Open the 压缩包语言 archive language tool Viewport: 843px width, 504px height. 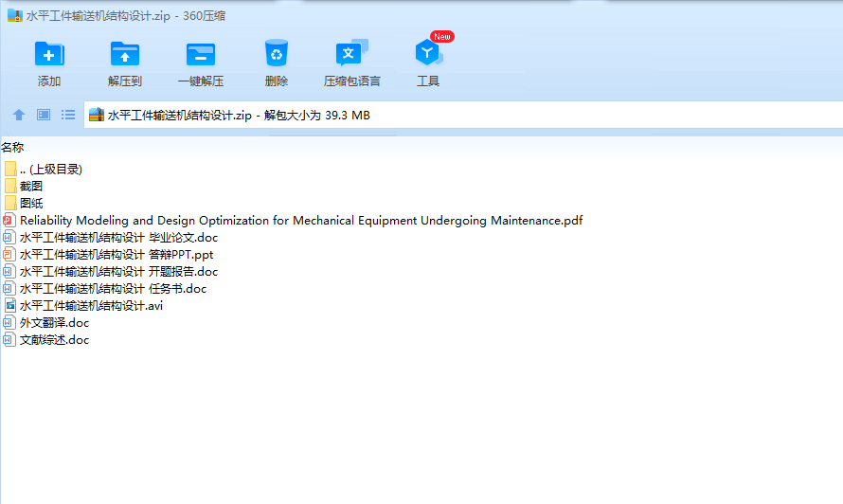351,53
